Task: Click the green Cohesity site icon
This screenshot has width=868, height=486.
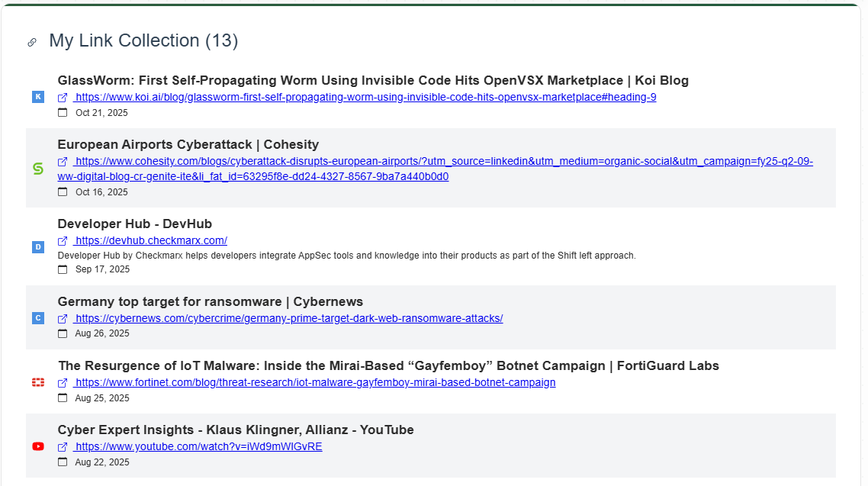Action: 38,169
